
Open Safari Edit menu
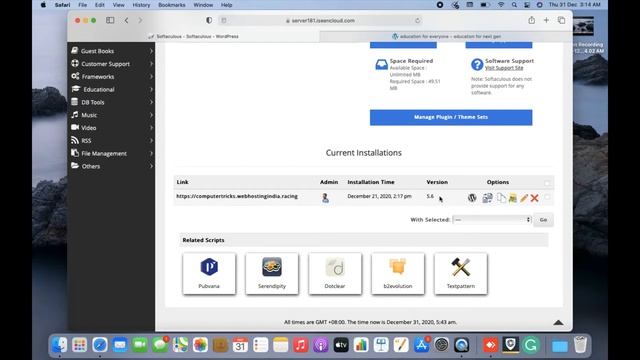click(x=100, y=5)
